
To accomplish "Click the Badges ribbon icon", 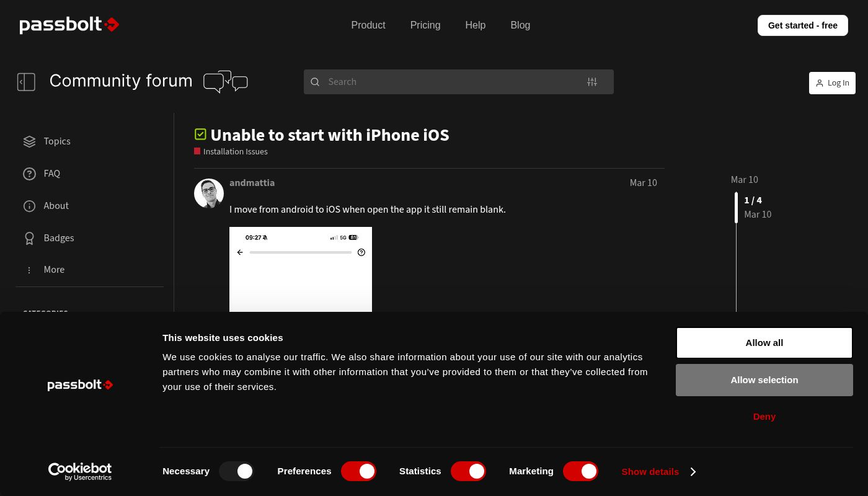I will [29, 238].
